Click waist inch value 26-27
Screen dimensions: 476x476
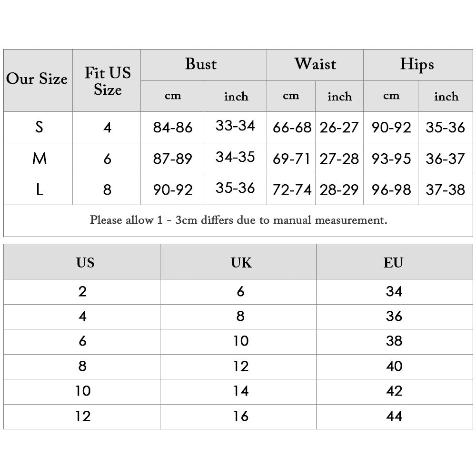coord(339,128)
